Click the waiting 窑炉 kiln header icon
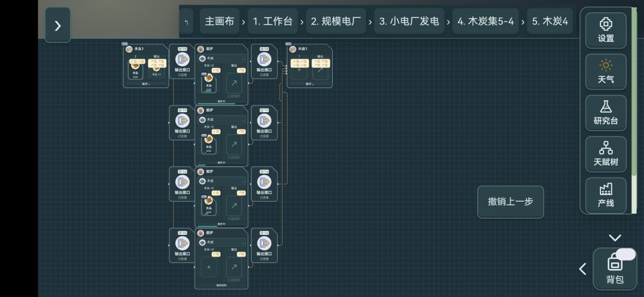 click(201, 233)
